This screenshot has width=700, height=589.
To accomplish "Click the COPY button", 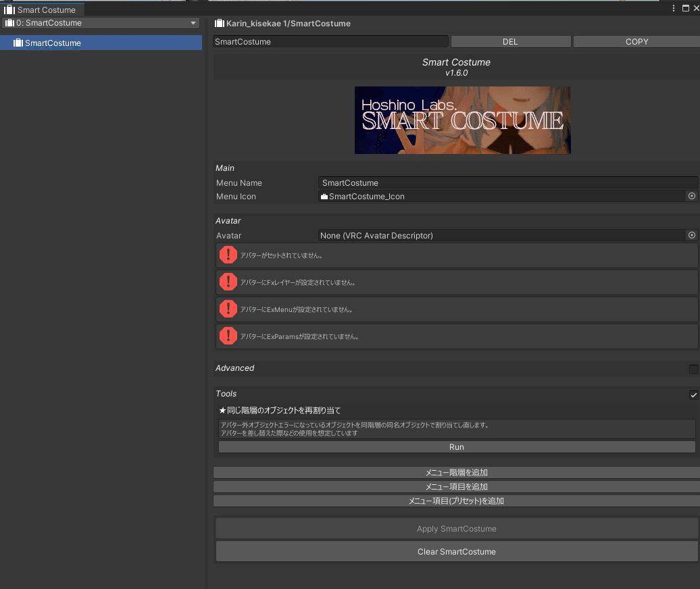I will pos(636,41).
